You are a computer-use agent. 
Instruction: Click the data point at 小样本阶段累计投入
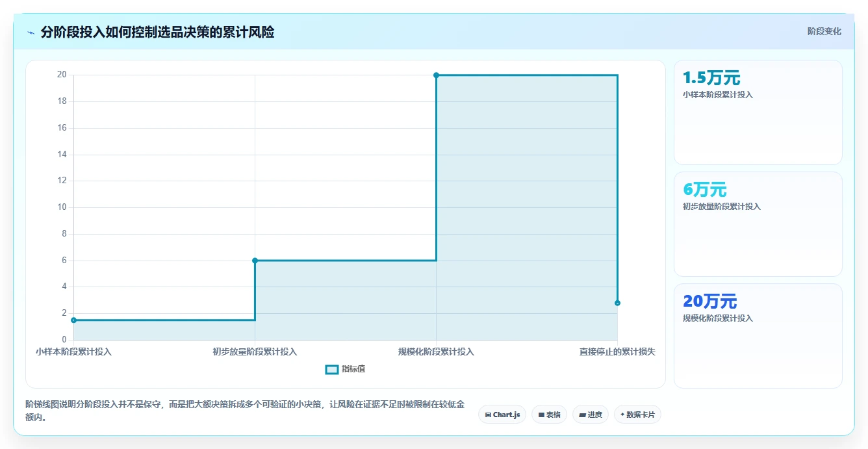click(73, 320)
